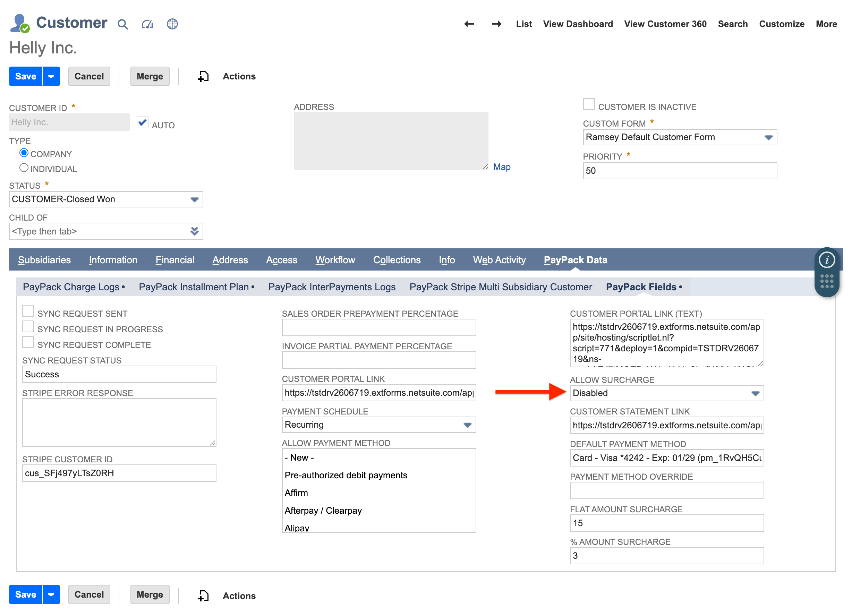Open the ALLOW SURCHARGE dropdown
Viewport: 852px width, 616px height.
tap(756, 393)
